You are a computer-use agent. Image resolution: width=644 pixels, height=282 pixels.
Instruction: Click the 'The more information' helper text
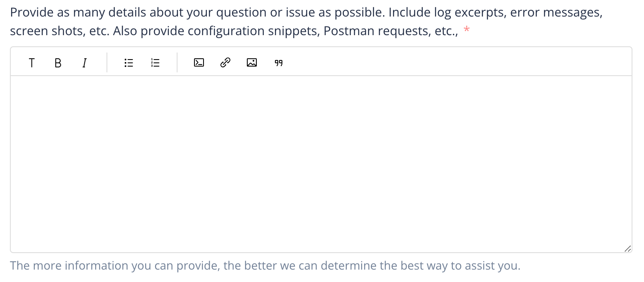pos(265,265)
